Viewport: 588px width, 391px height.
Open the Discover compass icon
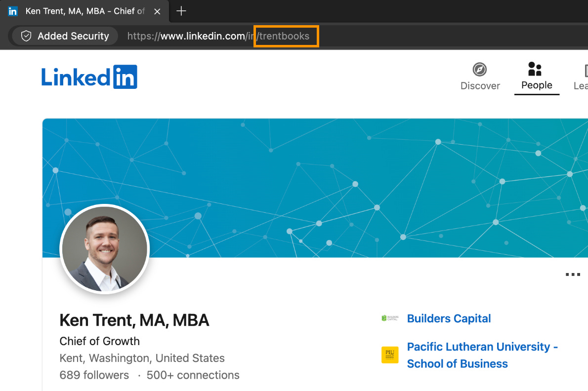coord(480,70)
